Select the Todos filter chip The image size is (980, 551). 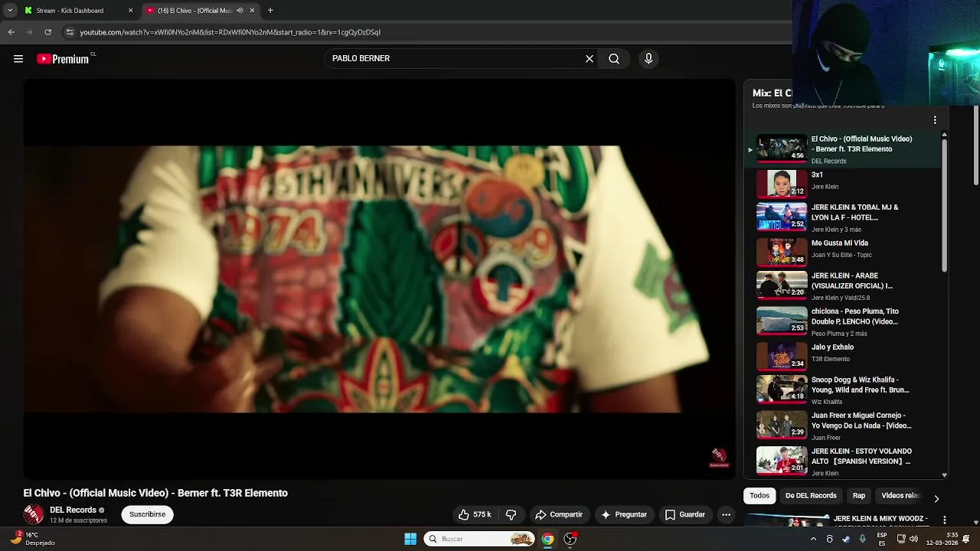(x=759, y=496)
